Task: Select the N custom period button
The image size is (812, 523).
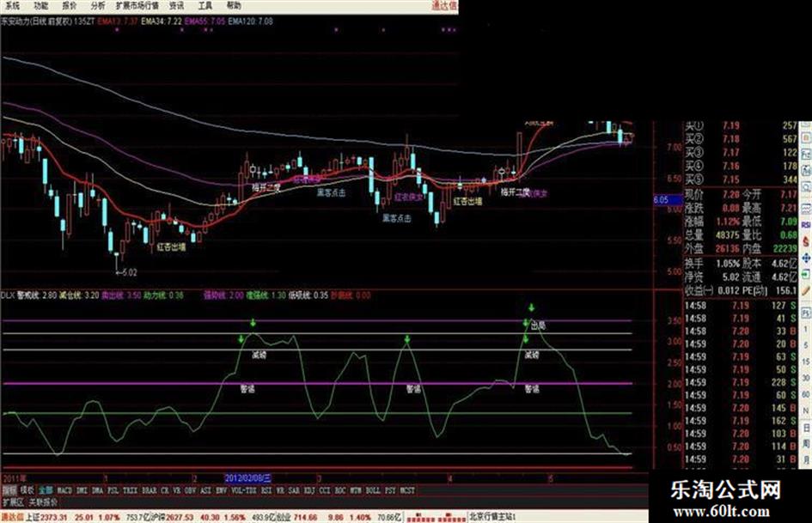Action: 806,410
